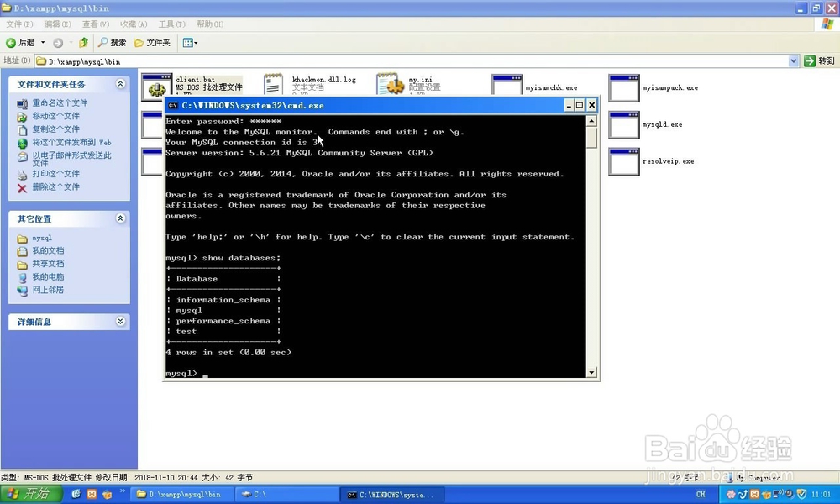Click the taskbar clock showing 11:01
840x504 pixels.
click(821, 495)
